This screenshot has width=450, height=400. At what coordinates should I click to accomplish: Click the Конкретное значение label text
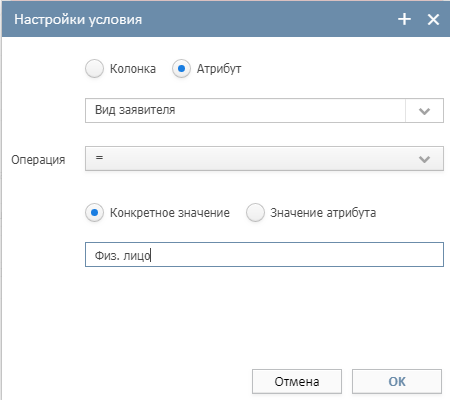[x=170, y=213]
